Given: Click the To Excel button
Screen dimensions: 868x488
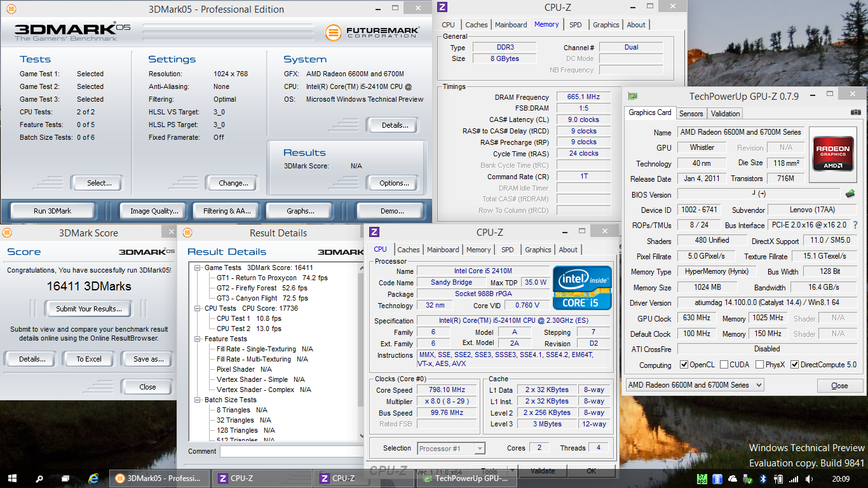Looking at the screenshot, I should tap(89, 359).
